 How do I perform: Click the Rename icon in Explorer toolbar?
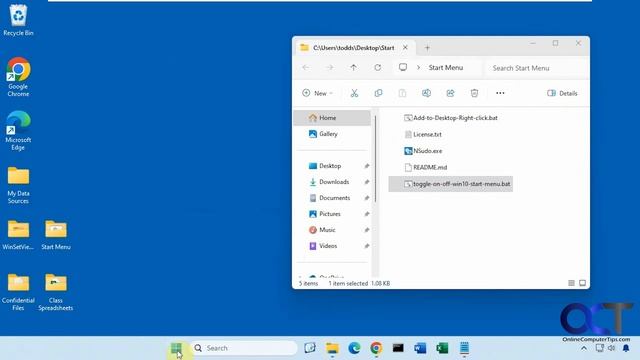coord(426,93)
